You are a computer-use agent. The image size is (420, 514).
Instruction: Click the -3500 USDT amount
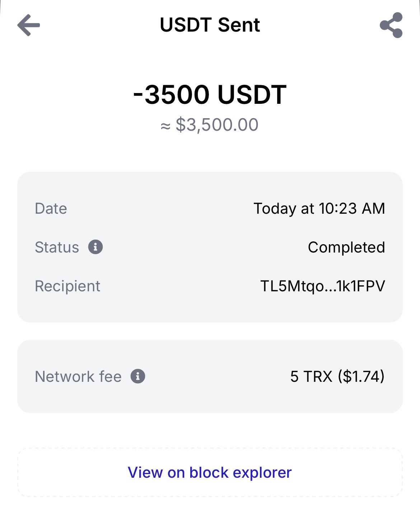click(210, 95)
